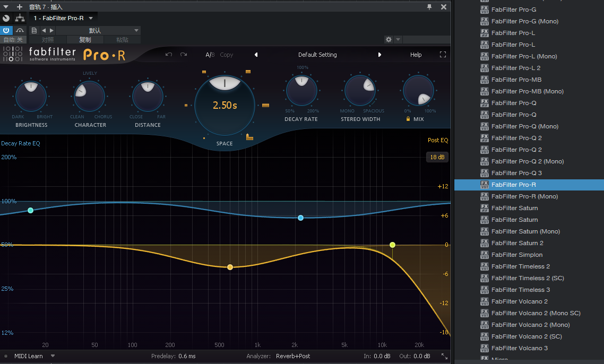Select FabFilter Saturn 2 in plugin list
This screenshot has height=364, width=604.
(x=517, y=243)
